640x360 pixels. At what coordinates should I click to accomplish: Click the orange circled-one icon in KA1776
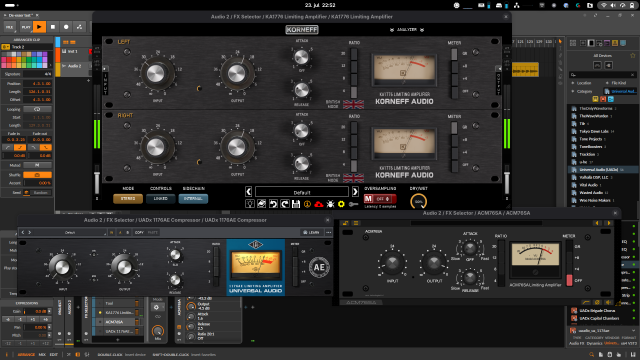coord(307,204)
